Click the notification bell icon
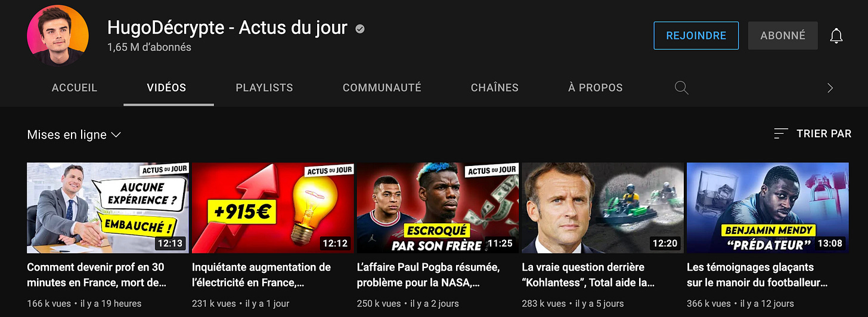This screenshot has width=868, height=317. [x=836, y=36]
